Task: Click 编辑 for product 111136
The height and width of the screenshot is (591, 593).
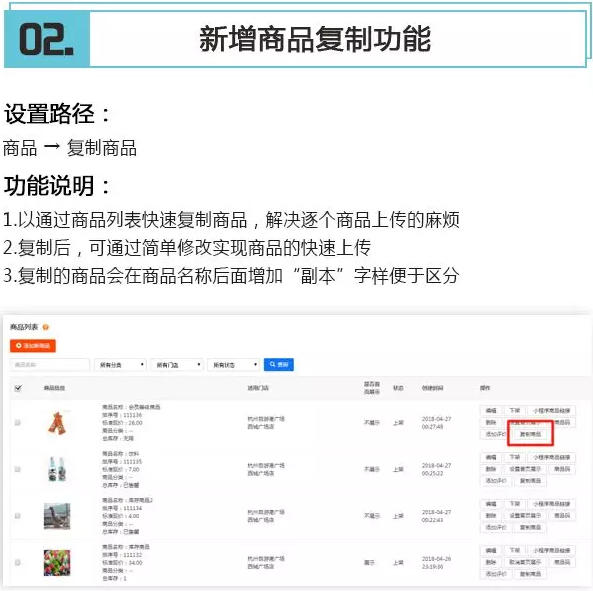Action: [491, 410]
